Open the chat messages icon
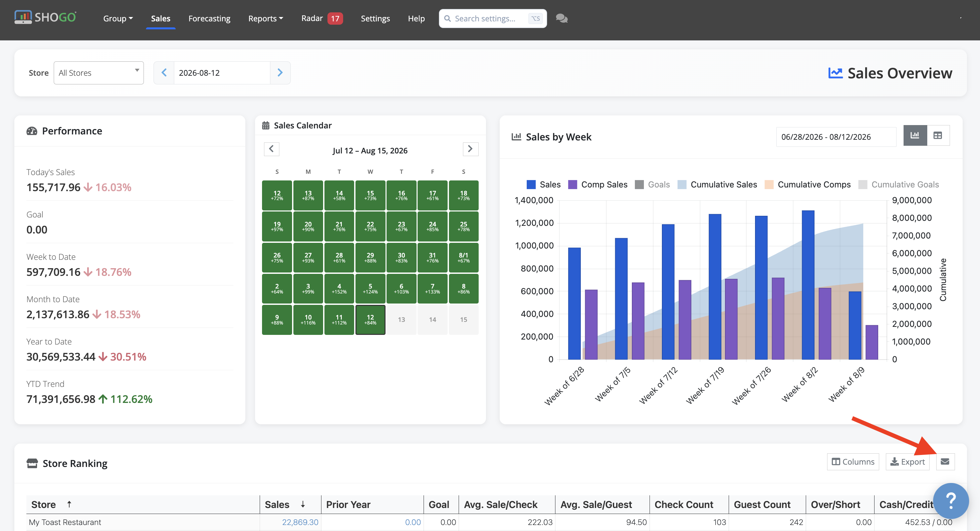This screenshot has height=531, width=980. pyautogui.click(x=561, y=18)
